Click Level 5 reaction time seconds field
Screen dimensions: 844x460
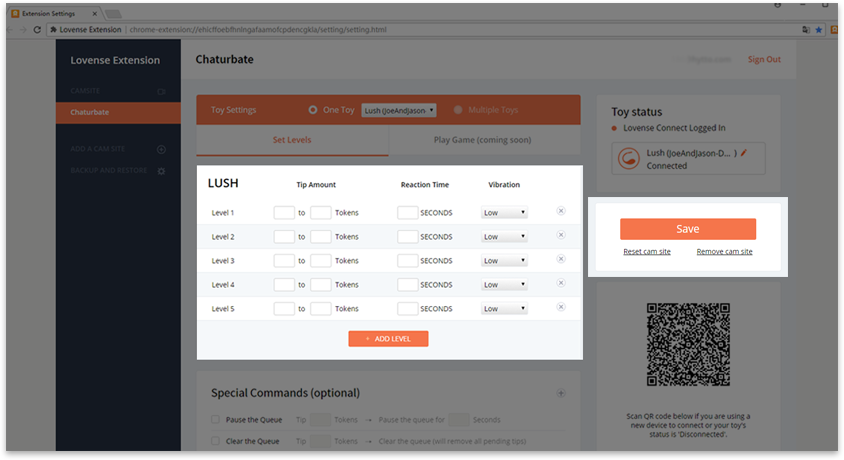[407, 309]
